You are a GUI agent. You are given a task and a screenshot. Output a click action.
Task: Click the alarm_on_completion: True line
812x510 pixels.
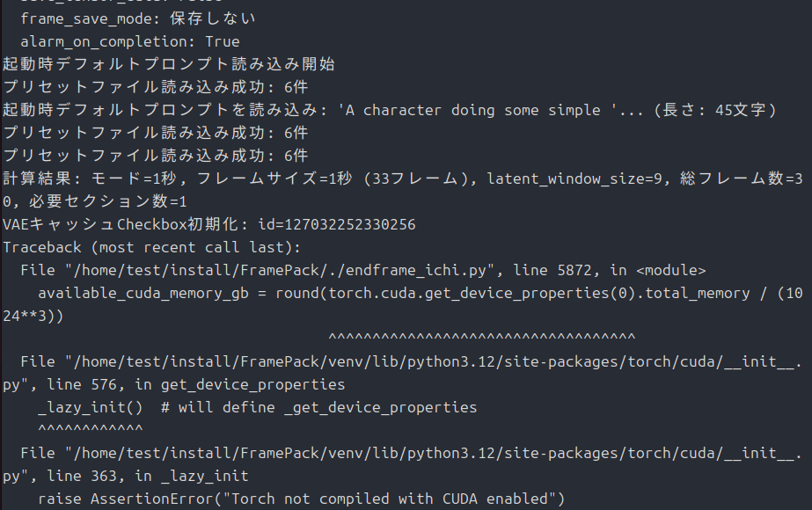[x=130, y=41]
